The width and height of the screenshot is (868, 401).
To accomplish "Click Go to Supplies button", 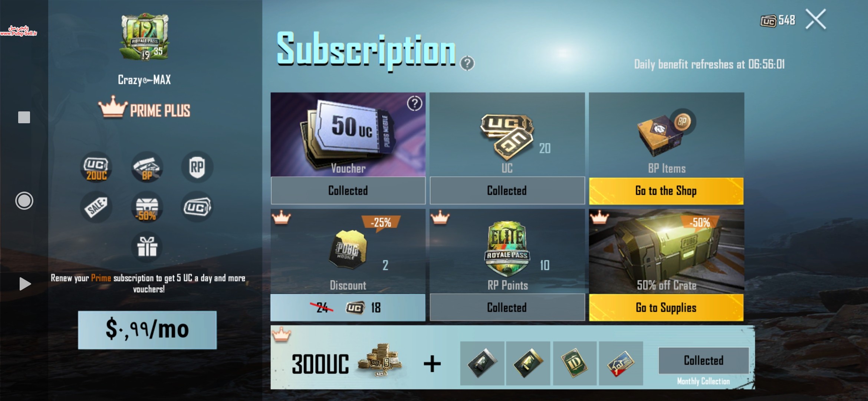I will [666, 307].
